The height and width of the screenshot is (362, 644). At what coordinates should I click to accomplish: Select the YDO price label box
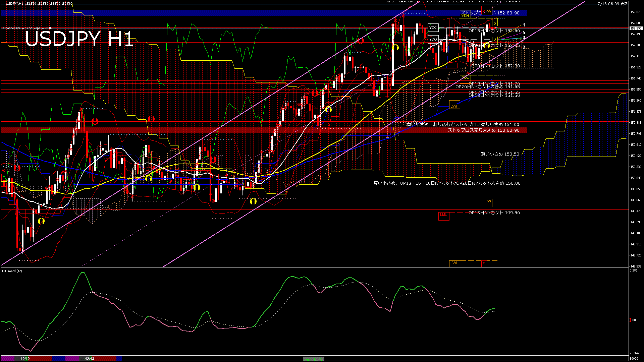pos(433,39)
